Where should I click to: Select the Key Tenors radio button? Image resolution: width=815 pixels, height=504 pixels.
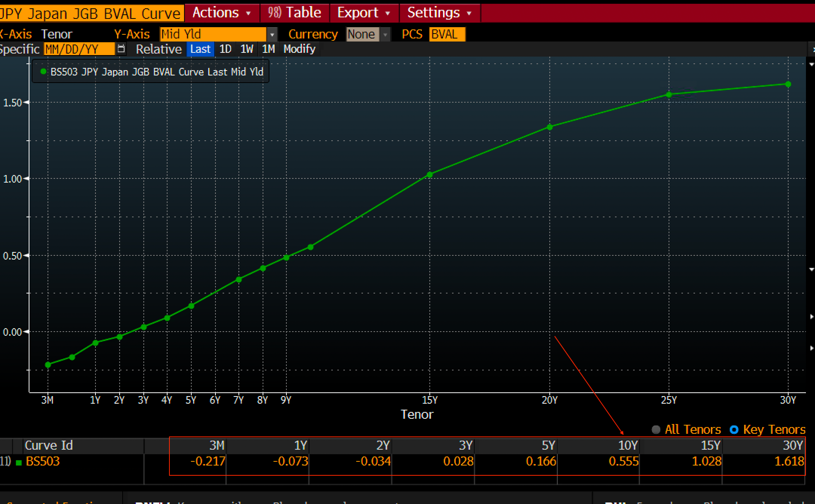pos(734,430)
